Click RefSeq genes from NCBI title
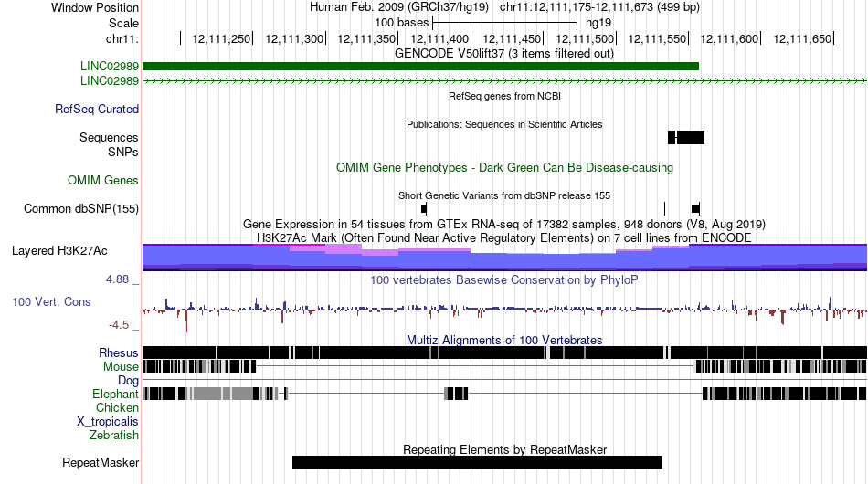Viewport: 868px width, 484px height. tap(505, 96)
